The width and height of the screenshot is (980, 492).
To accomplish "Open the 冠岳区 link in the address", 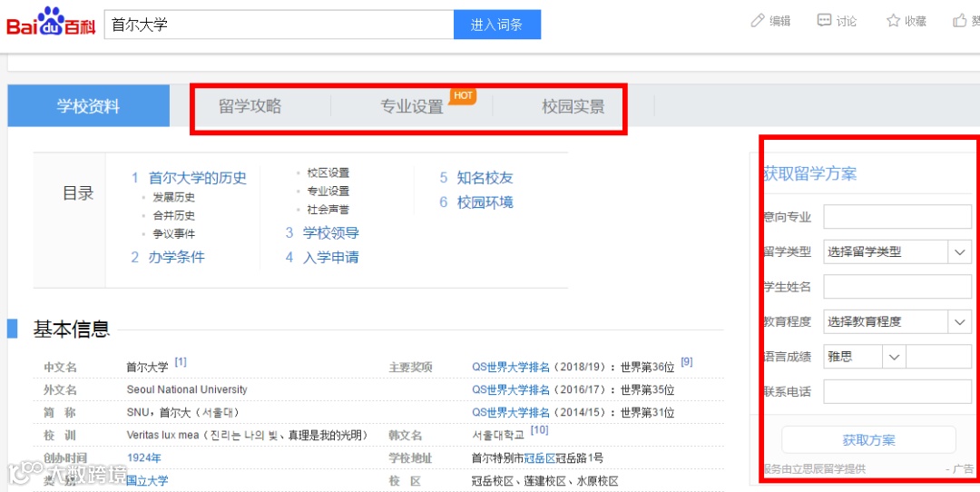I will click(540, 458).
